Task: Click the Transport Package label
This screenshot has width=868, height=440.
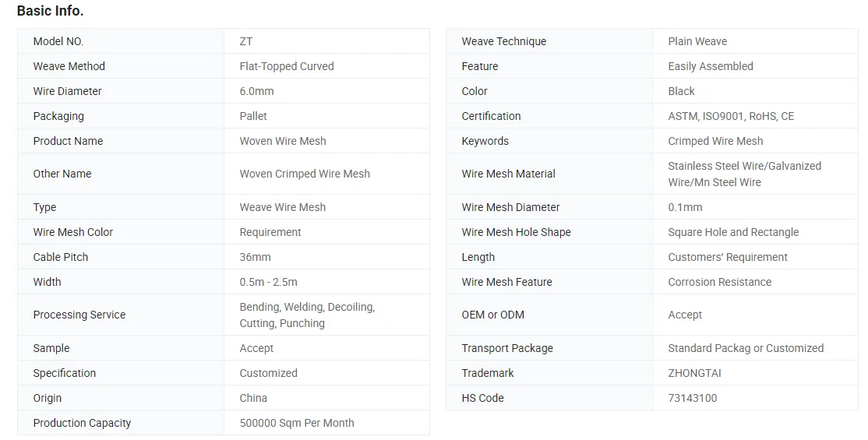Action: (507, 348)
